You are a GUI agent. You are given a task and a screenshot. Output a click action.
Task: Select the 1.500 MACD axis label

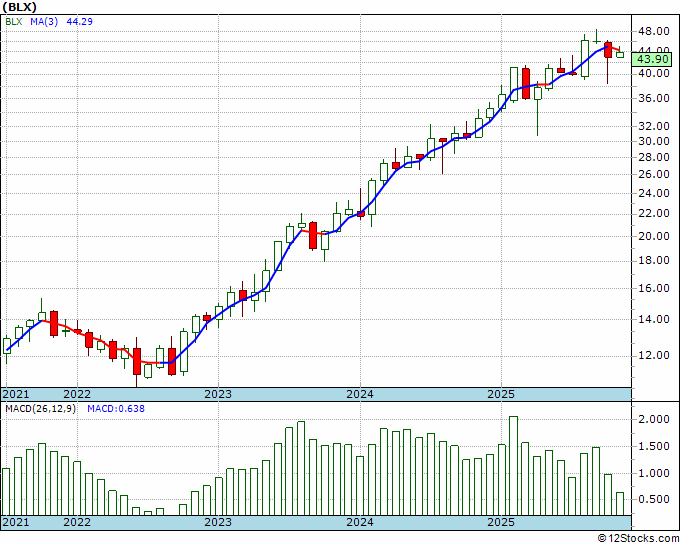coord(654,447)
